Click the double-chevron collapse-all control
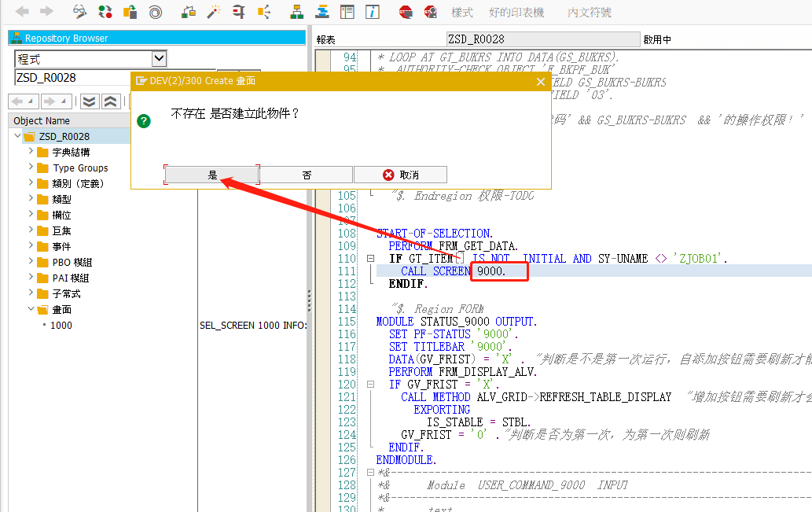812x512 pixels. pos(109,101)
